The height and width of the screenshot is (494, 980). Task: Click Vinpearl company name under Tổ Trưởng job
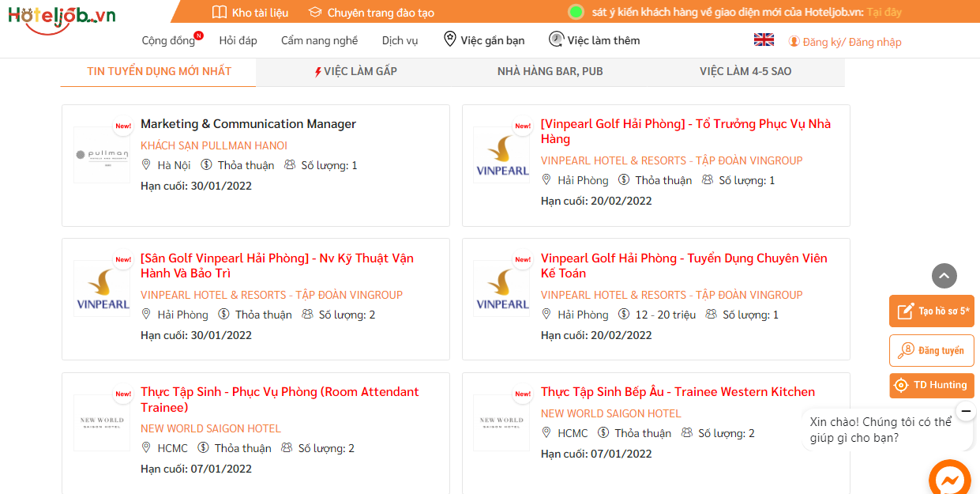click(671, 160)
